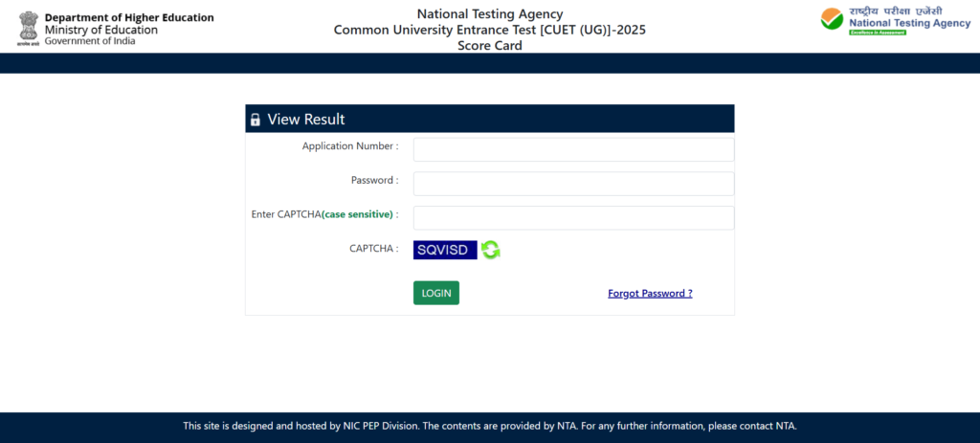Click the 'Score Card' heading
Viewport: 980px width, 443px height.
point(490,46)
